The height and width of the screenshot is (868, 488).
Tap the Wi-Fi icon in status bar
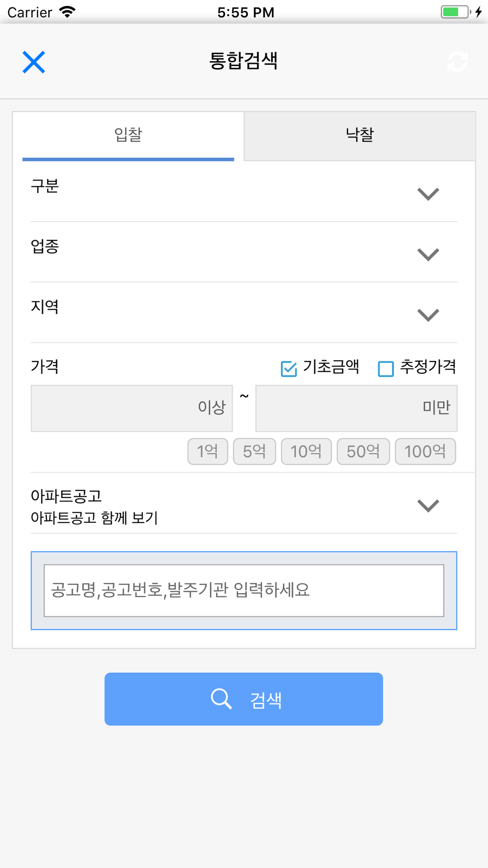click(x=67, y=12)
